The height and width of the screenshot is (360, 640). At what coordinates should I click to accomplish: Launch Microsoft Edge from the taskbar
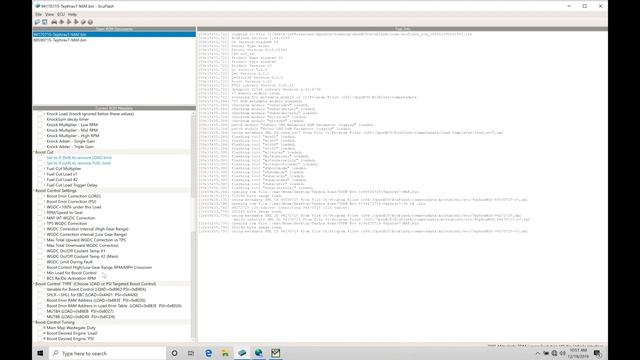click(208, 353)
